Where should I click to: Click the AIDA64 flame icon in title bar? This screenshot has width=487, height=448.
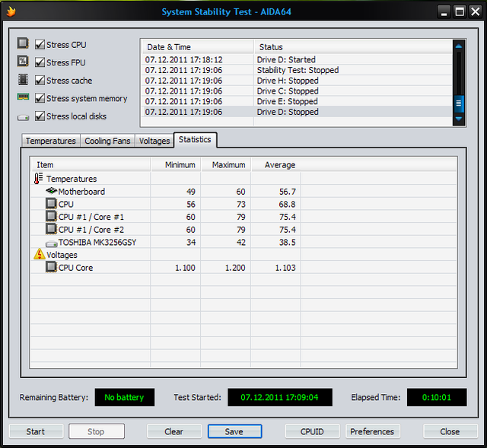click(11, 11)
